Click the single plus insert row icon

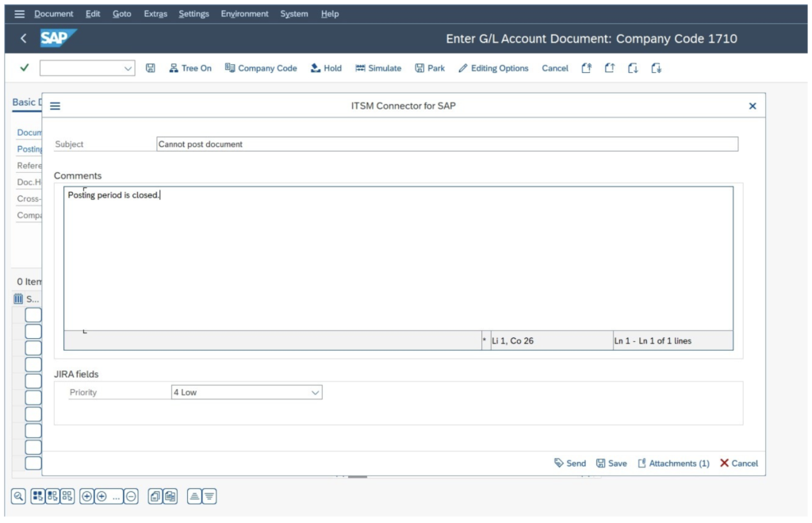(86, 496)
